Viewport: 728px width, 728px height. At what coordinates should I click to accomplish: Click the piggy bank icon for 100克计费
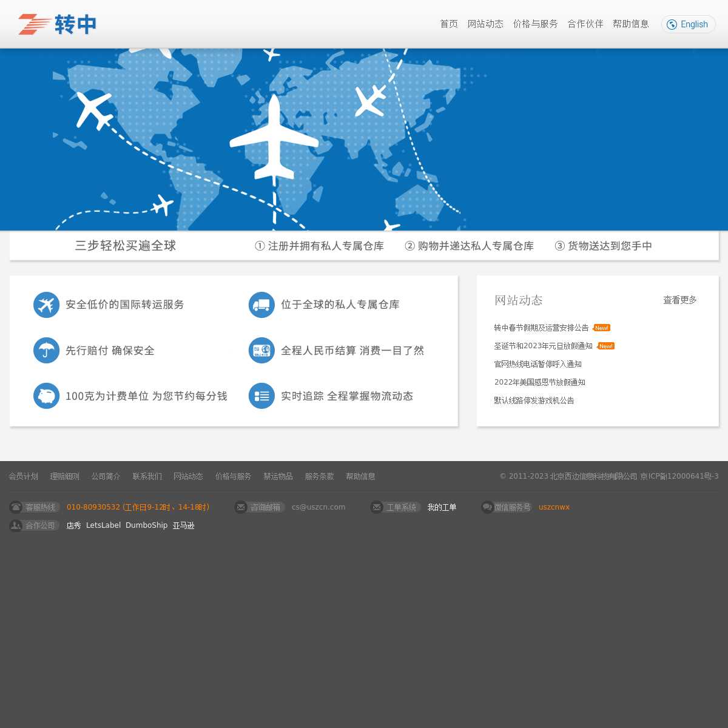click(x=47, y=396)
